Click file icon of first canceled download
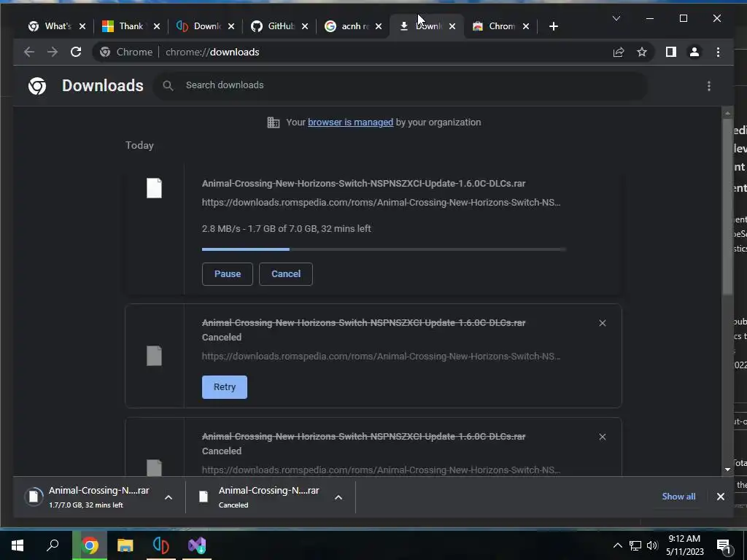Image resolution: width=747 pixels, height=560 pixels. click(x=154, y=356)
